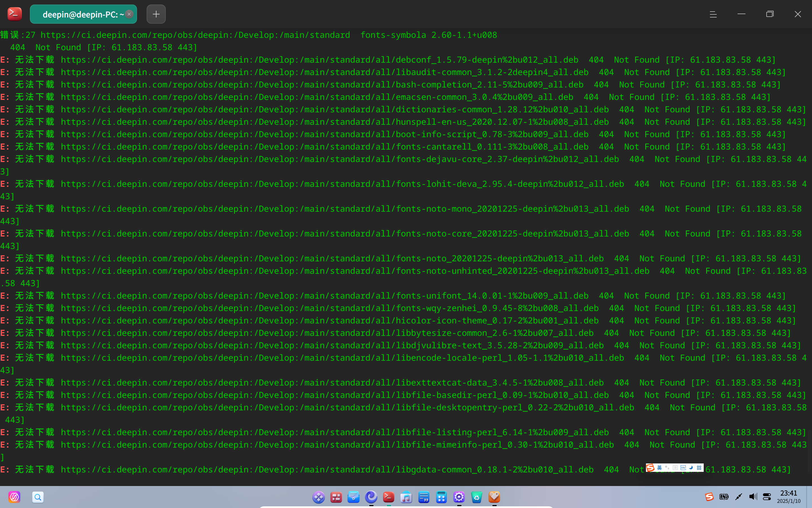Open the Sogou toolbox grid icon

coord(699,468)
